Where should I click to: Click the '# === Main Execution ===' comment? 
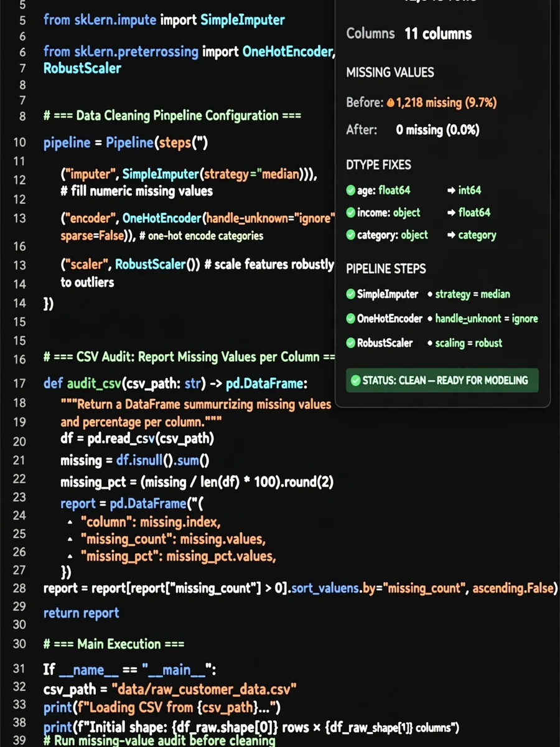click(x=114, y=644)
